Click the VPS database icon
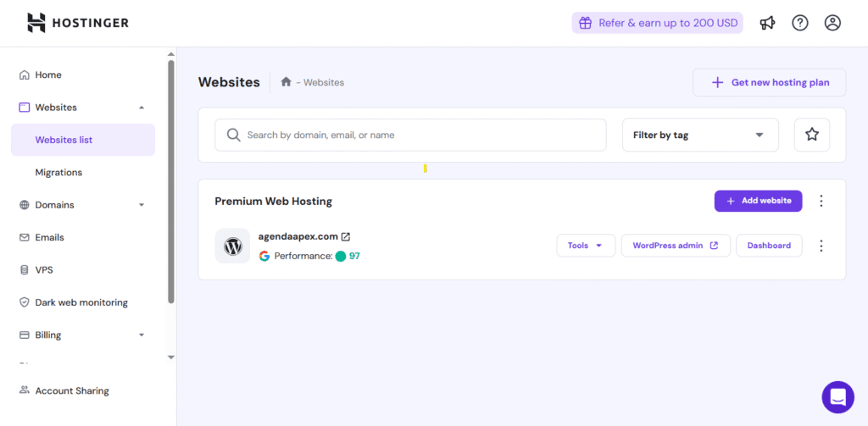Screen dimensions: 868x426 (x=24, y=270)
